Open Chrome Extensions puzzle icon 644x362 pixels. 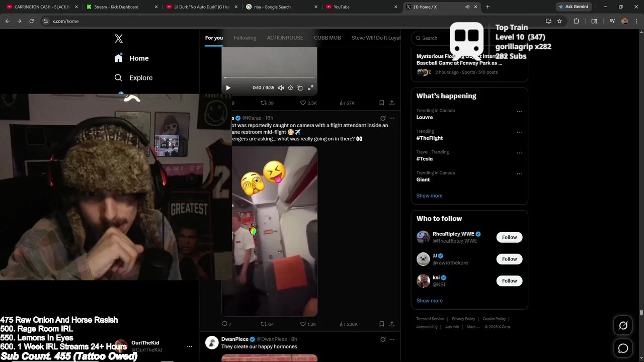tap(577, 21)
